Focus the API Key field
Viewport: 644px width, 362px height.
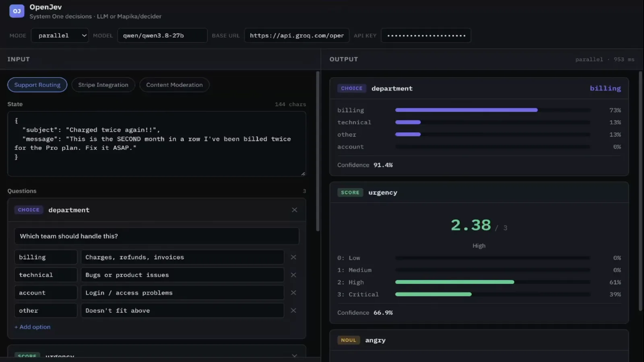[x=426, y=35]
